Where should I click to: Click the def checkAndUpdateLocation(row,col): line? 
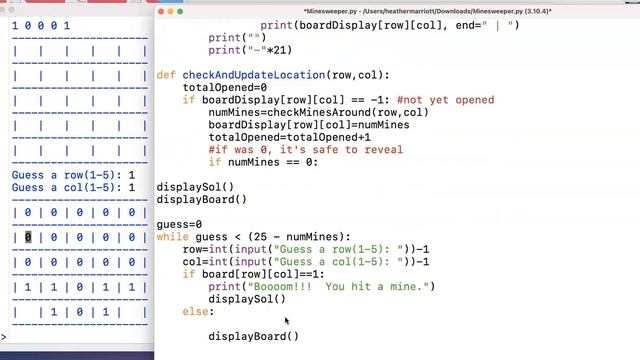click(x=273, y=75)
